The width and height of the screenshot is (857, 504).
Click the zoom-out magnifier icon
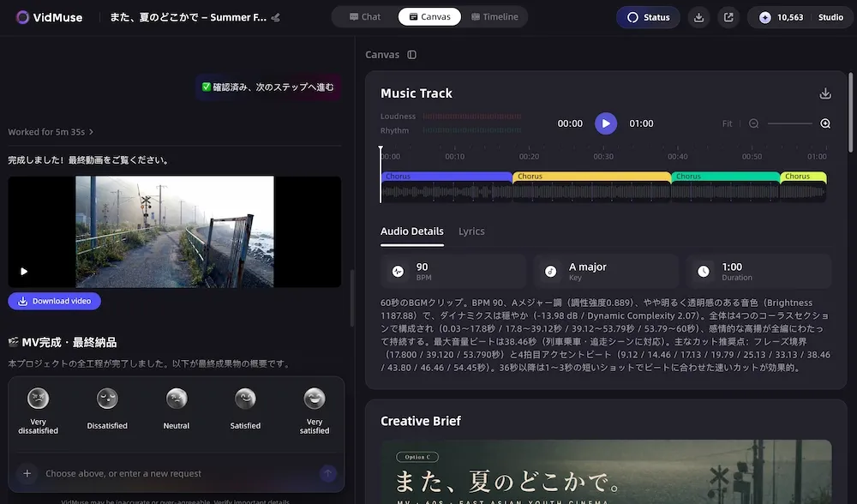click(x=753, y=123)
